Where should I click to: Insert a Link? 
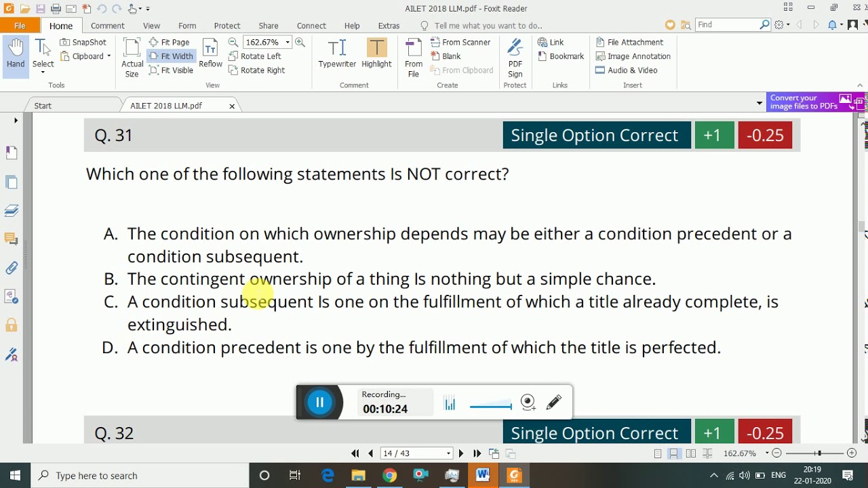[x=551, y=42]
